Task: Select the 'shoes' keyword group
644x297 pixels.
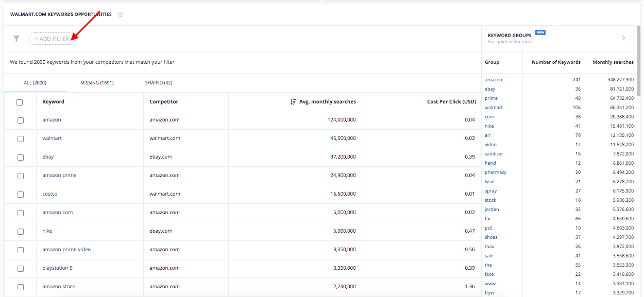Action: coord(491,237)
